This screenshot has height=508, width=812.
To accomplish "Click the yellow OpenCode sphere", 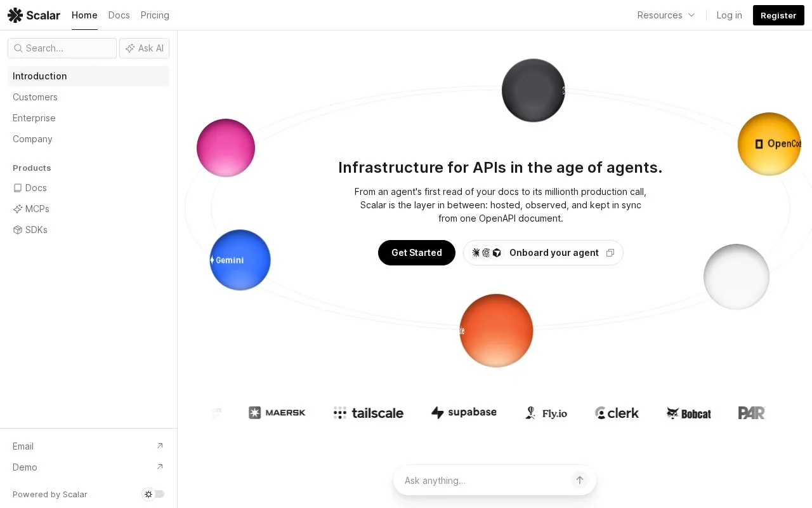I will pyautogui.click(x=769, y=144).
